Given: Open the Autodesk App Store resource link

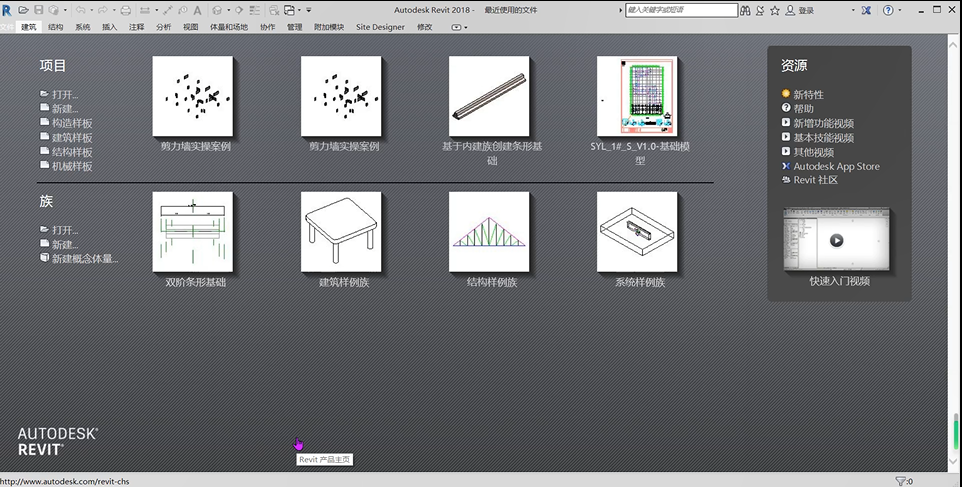Looking at the screenshot, I should (x=836, y=166).
